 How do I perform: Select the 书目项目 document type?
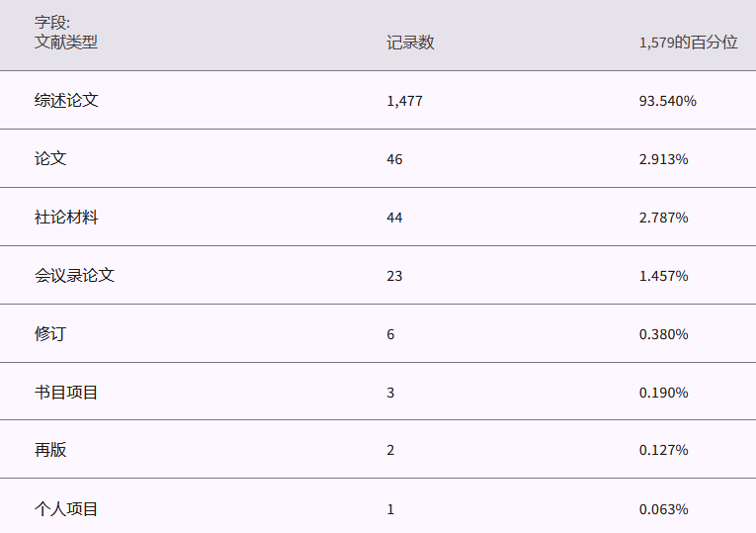(x=66, y=392)
